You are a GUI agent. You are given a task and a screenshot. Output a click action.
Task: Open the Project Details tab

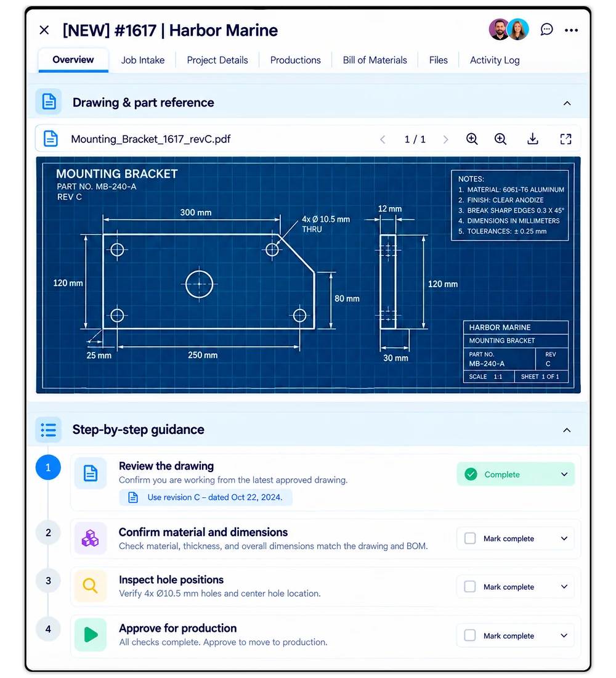(217, 60)
